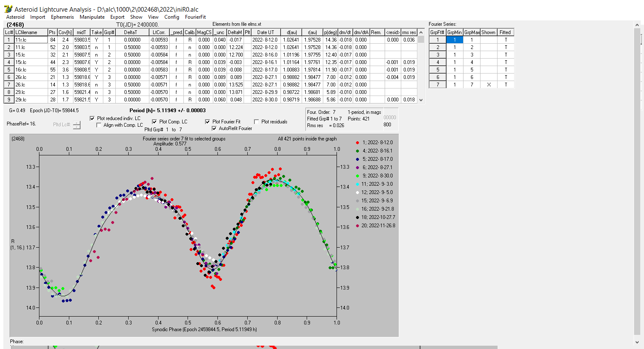Click purple legend dot for 2022-8-27.1
The height and width of the screenshot is (349, 644).
point(357,167)
